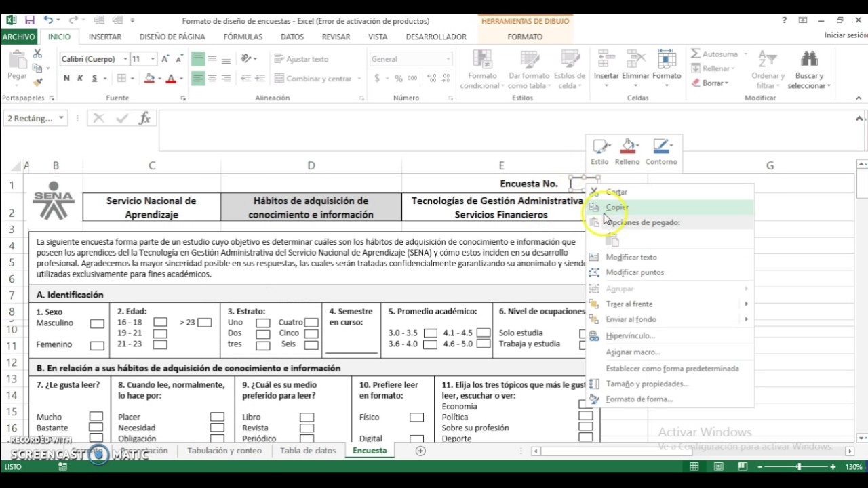Click the horizontal scrollbar right arrow
This screenshot has height=488, width=868.
(x=850, y=451)
